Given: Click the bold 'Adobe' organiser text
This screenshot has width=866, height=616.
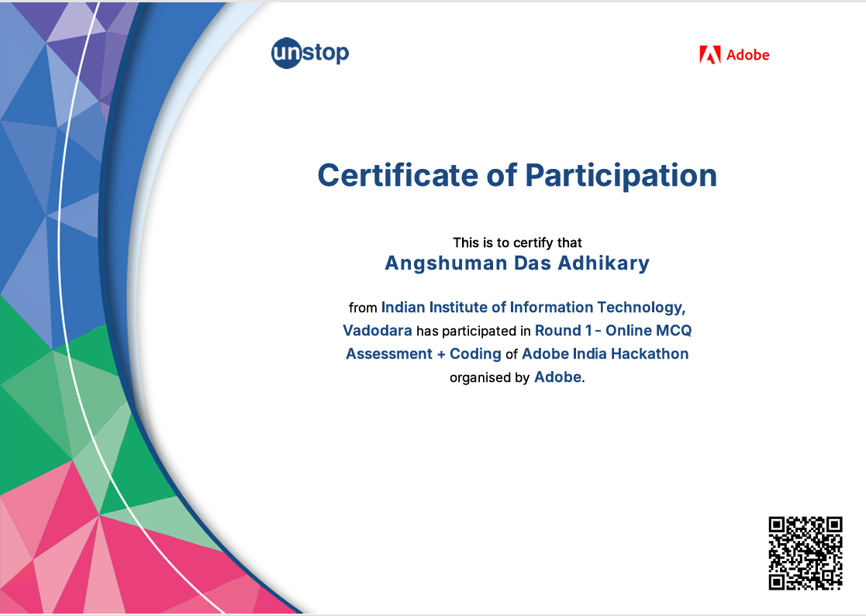Looking at the screenshot, I should tap(557, 377).
